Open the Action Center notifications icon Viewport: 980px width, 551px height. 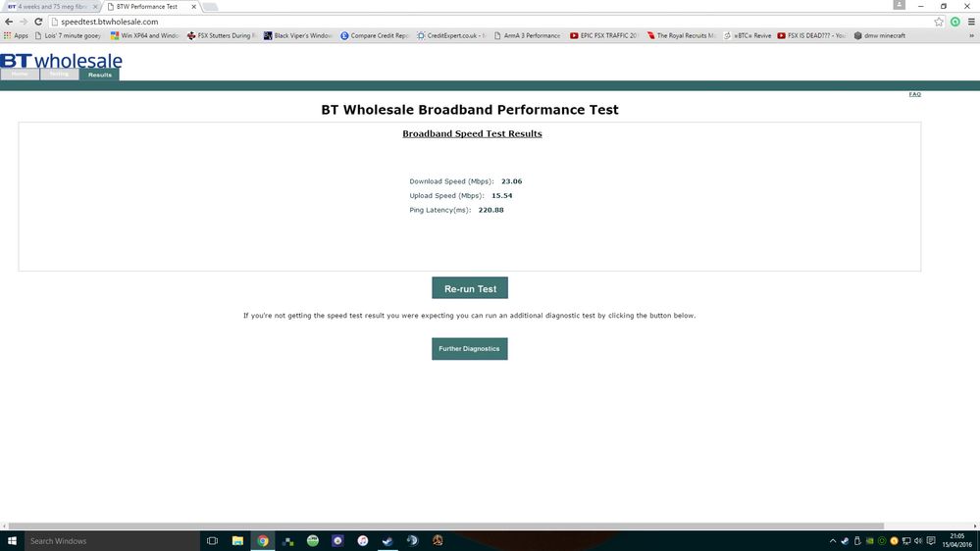(931, 541)
